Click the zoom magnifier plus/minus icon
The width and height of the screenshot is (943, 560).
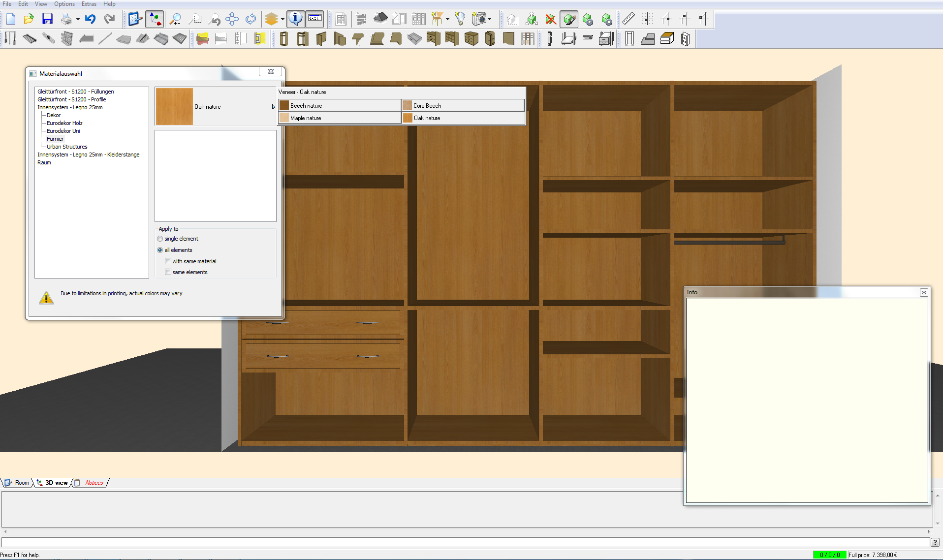coord(175,19)
